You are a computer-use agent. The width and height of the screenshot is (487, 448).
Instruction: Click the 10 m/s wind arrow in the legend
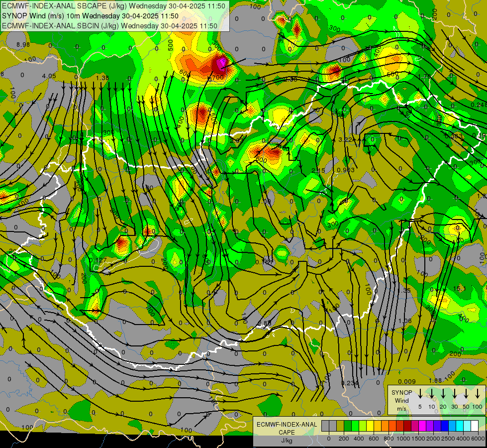pyautogui.click(x=431, y=393)
